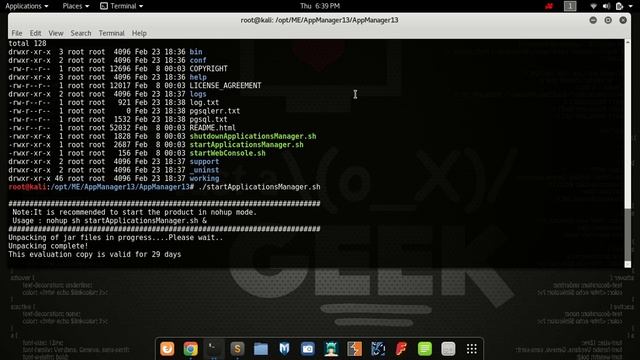Click the red recording indicator in top bar
This screenshot has height=360, width=640.
tap(549, 6)
